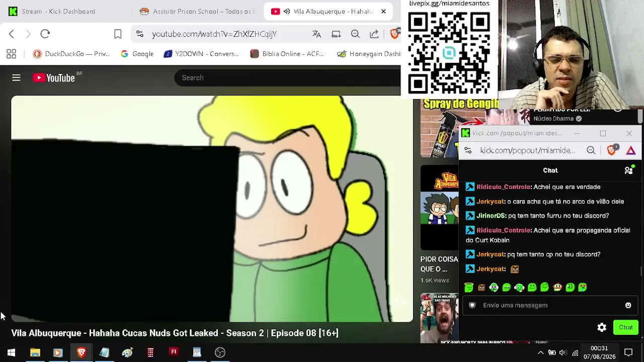Screen dimensions: 644x362
Task: Open the Kick chat users list icon
Action: pos(629,170)
